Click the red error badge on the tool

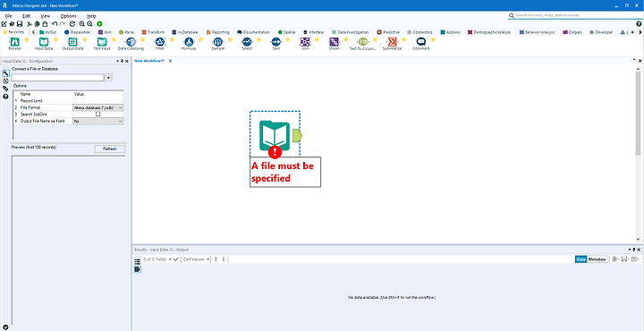275,152
